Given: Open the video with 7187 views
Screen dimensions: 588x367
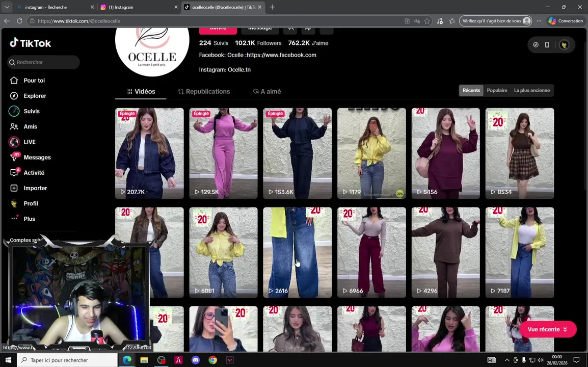Looking at the screenshot, I should (x=519, y=252).
